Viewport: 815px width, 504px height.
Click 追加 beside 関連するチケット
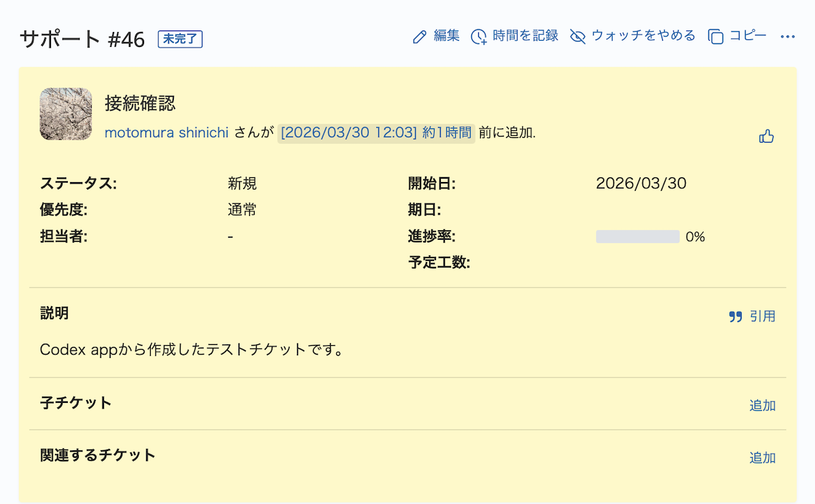762,458
